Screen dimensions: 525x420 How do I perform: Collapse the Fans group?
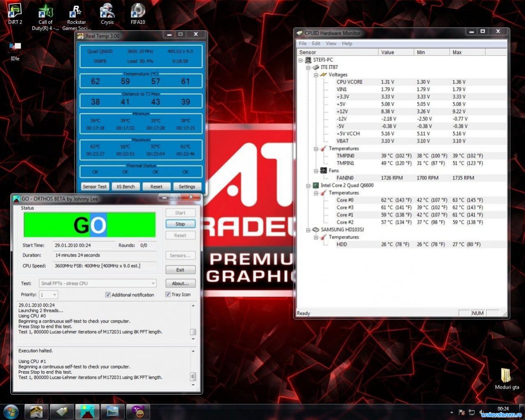click(x=316, y=171)
